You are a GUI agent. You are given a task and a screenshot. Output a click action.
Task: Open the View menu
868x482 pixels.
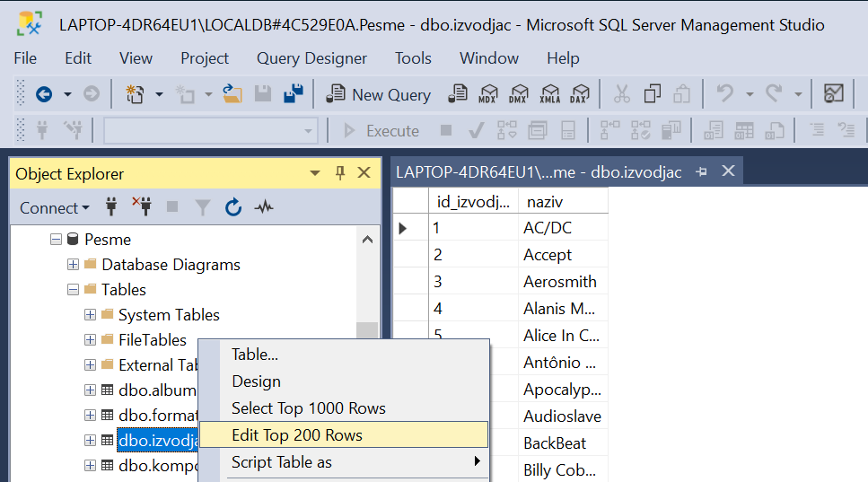(136, 58)
